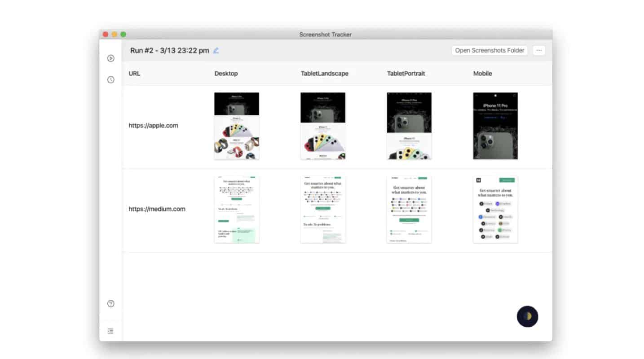Click the URL column header
Image resolution: width=644 pixels, height=359 pixels.
(134, 73)
